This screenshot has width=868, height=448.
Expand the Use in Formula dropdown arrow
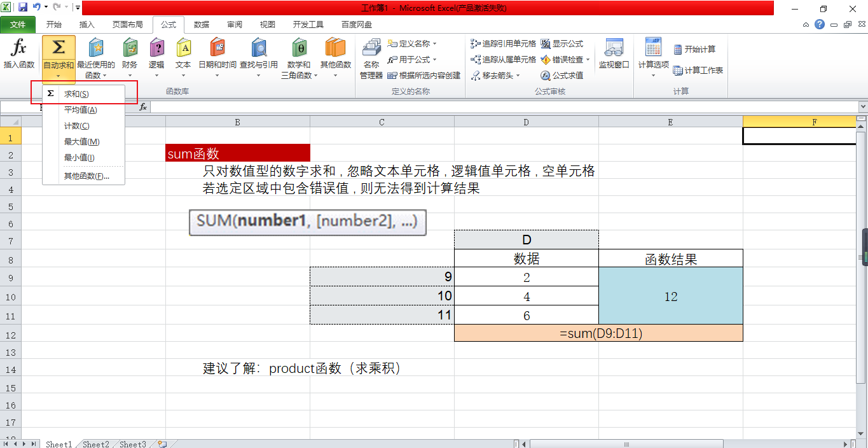point(435,59)
